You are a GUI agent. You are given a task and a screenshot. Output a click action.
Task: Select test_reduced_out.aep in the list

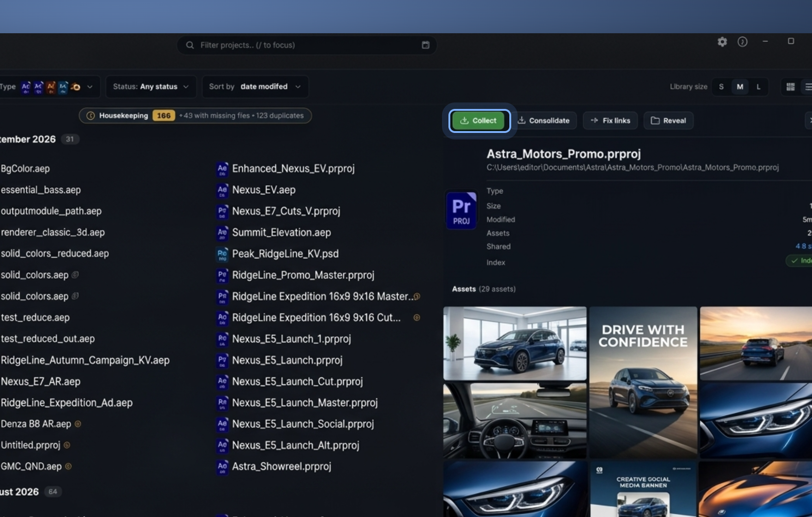point(48,339)
